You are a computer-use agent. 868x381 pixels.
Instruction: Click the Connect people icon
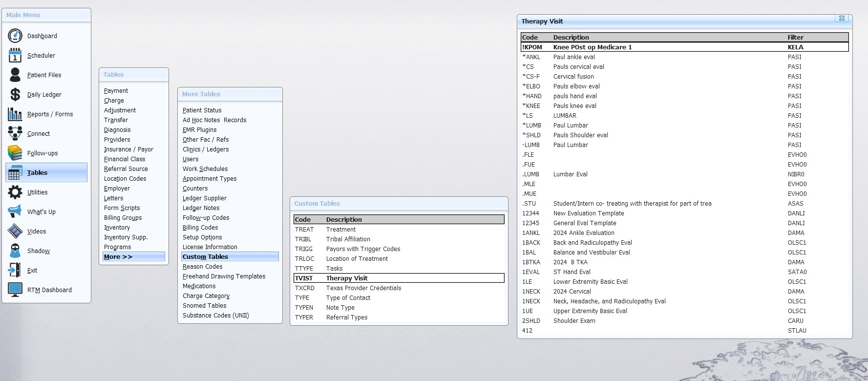[15, 133]
